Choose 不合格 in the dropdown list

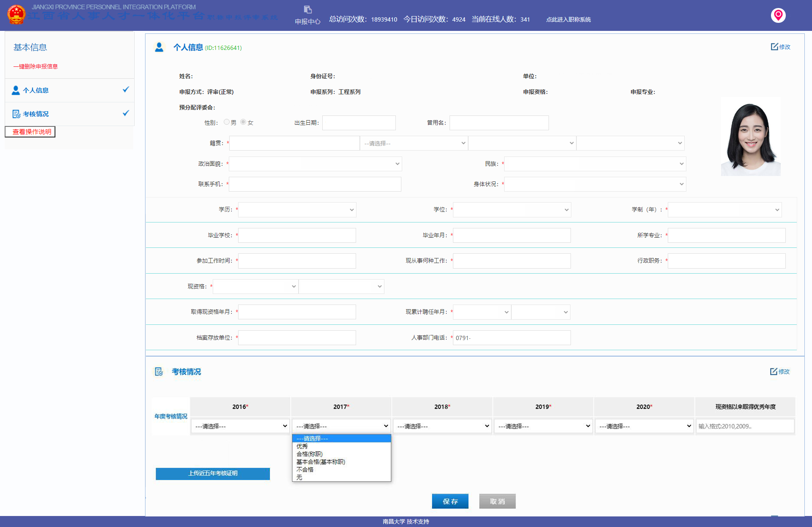[x=304, y=469]
